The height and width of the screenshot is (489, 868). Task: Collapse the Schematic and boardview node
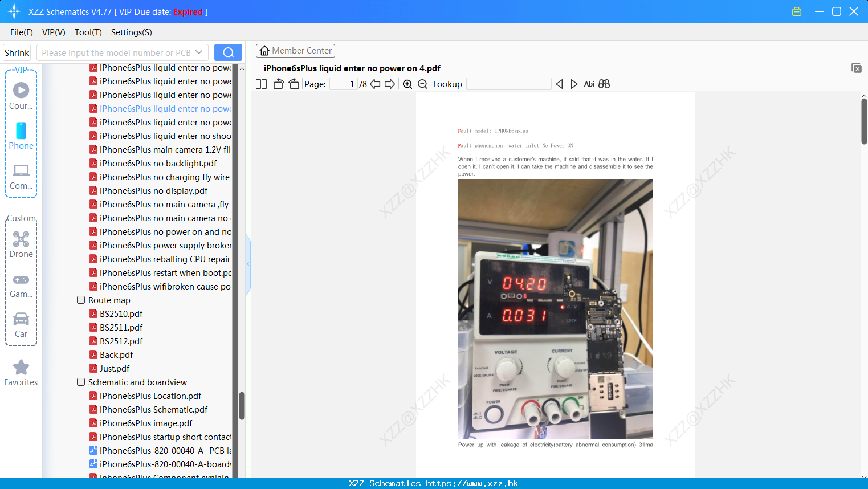coord(81,382)
